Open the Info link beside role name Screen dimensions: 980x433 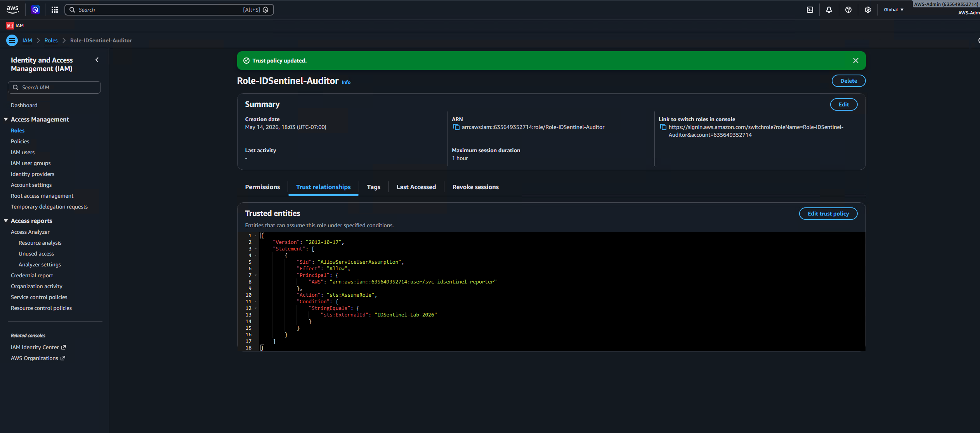coord(346,82)
